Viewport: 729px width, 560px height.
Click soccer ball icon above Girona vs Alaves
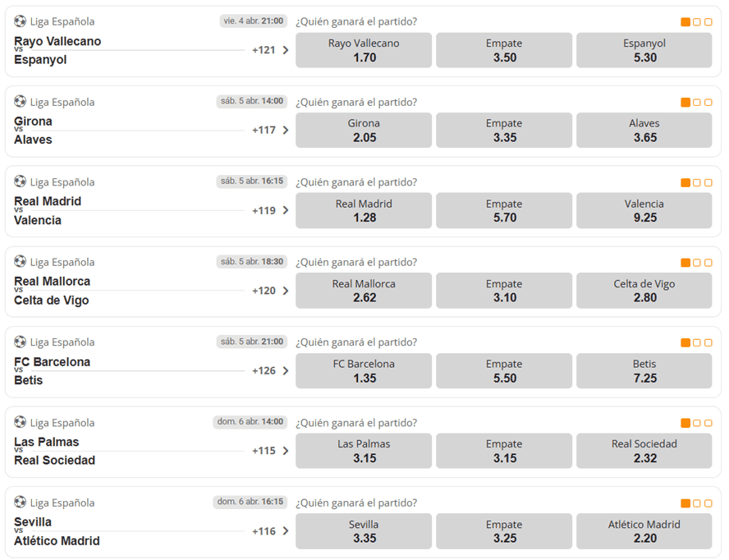[x=21, y=102]
